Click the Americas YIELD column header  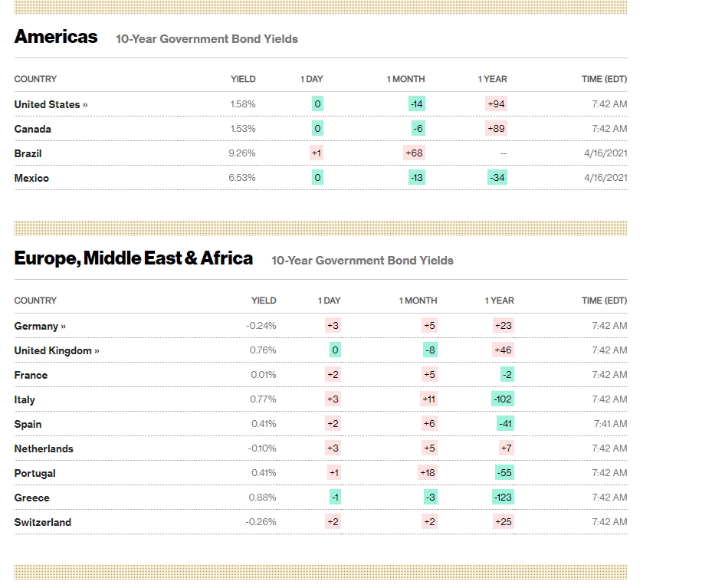pos(243,79)
